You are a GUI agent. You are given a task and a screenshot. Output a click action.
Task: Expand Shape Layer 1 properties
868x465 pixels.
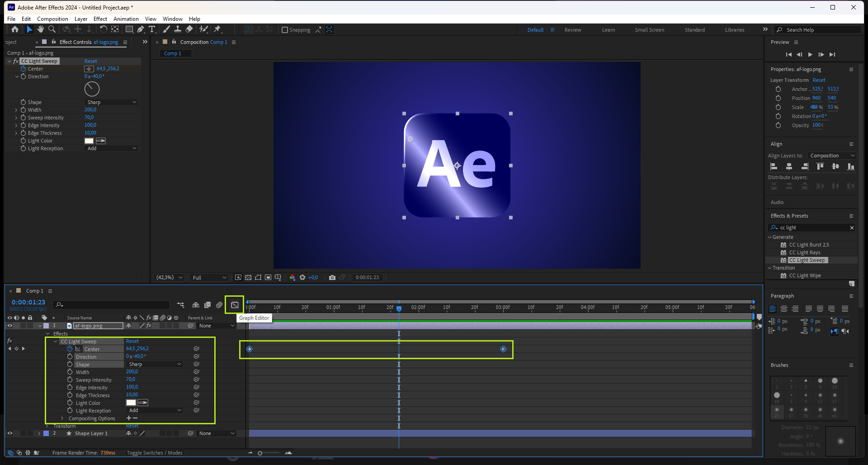[39, 433]
